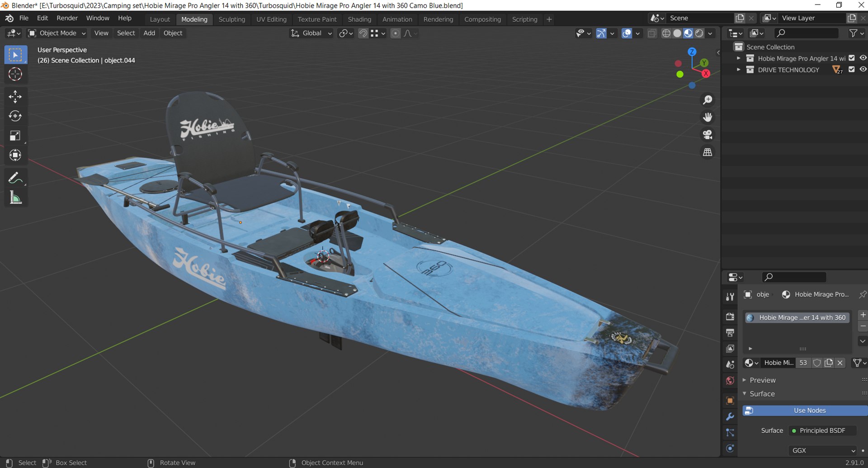Switch to wireframe viewport shading
This screenshot has height=468, width=868.
(666, 33)
